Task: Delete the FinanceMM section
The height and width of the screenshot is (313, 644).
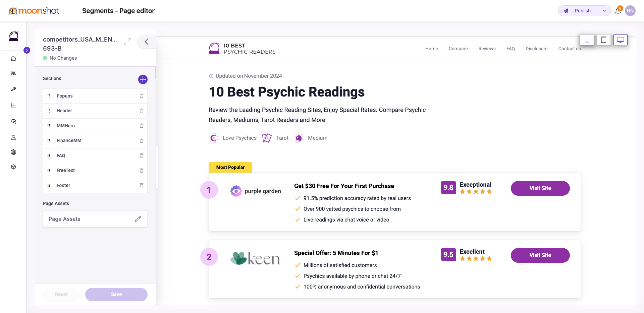Action: click(142, 141)
